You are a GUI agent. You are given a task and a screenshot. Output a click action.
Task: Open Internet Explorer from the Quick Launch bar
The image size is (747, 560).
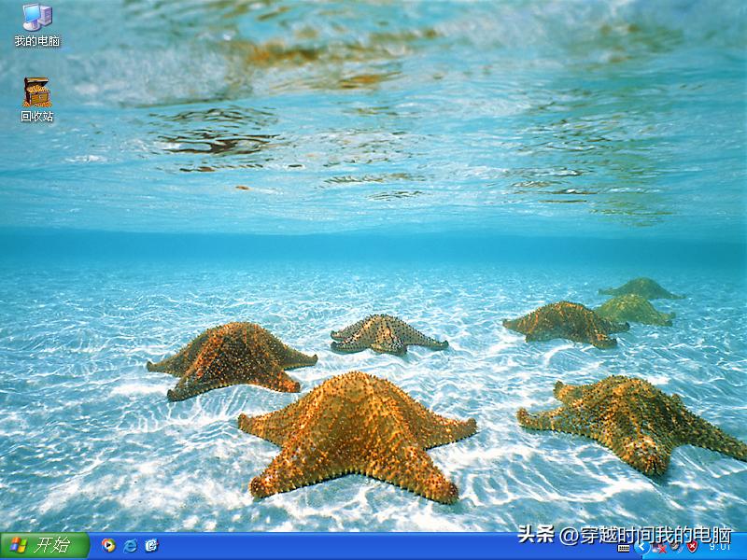click(130, 546)
